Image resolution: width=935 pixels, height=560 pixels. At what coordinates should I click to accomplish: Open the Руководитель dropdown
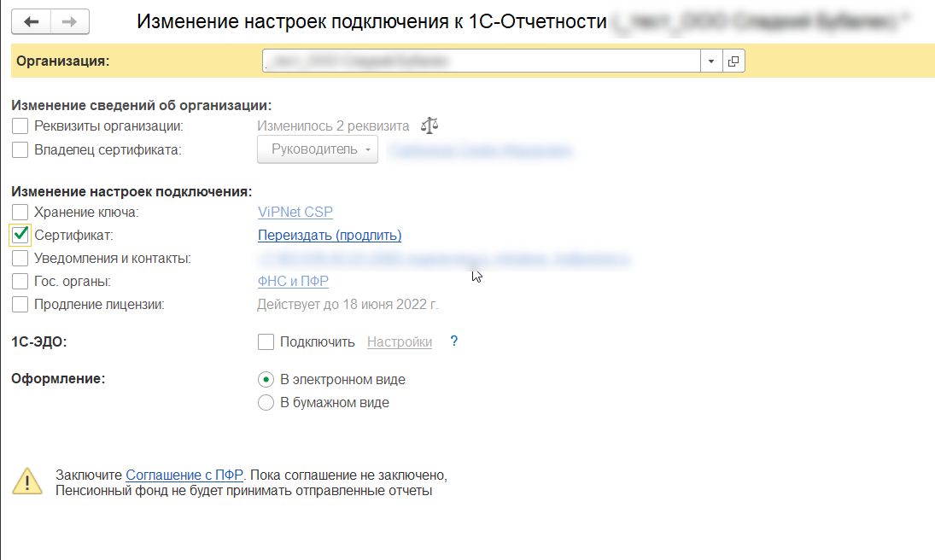pos(318,149)
